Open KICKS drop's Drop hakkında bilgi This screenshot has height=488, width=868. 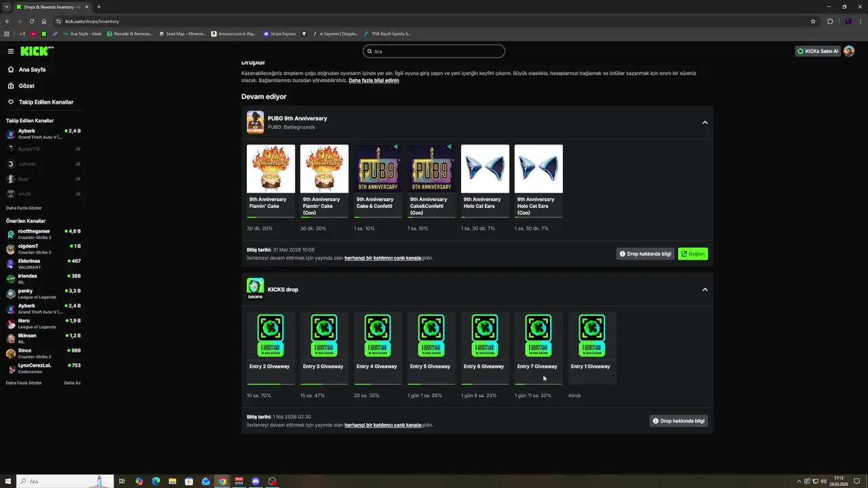click(678, 421)
